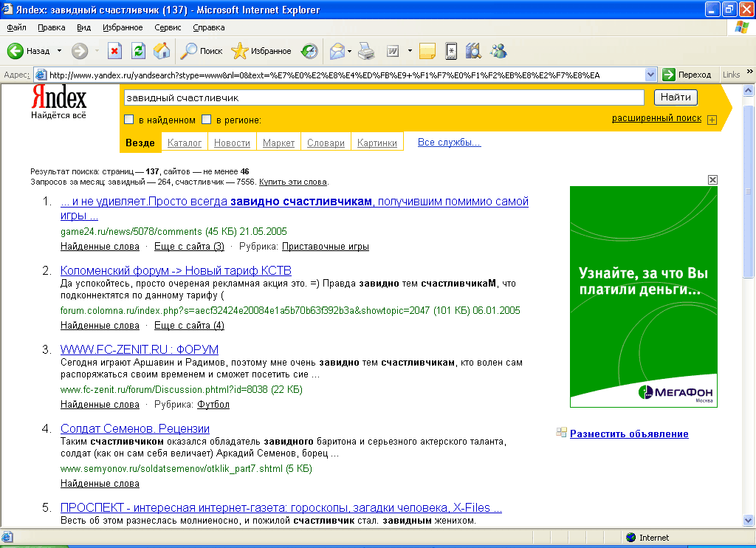The width and height of the screenshot is (756, 548).
Task: Expand the address bar URL dropdown
Action: [x=650, y=75]
